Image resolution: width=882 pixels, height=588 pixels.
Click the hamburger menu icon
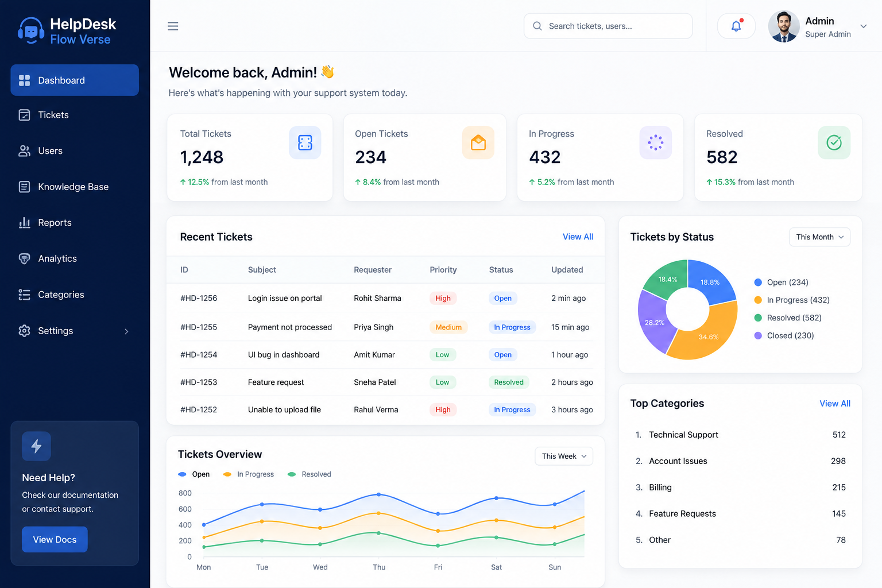click(x=173, y=26)
